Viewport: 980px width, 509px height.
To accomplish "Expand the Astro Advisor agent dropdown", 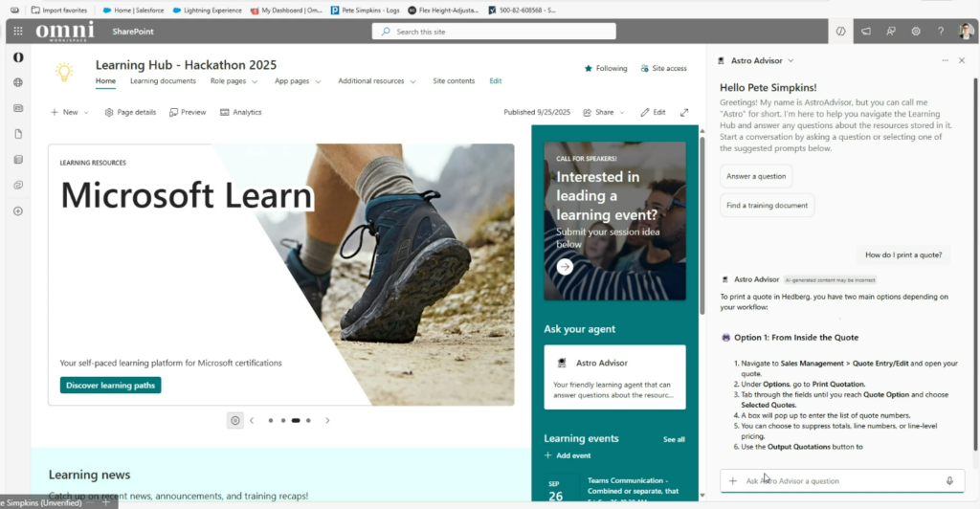I will pyautogui.click(x=791, y=60).
